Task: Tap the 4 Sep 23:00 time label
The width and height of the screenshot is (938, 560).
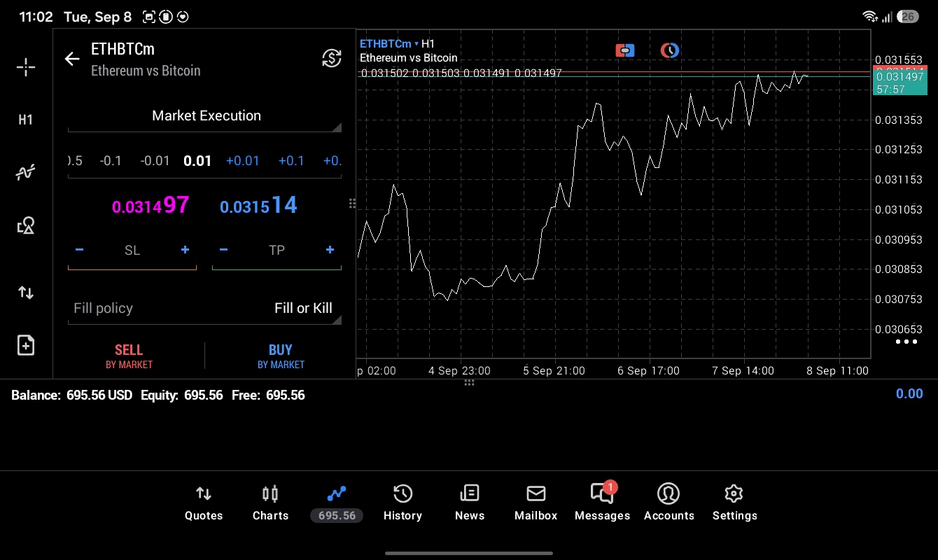Action: point(459,371)
